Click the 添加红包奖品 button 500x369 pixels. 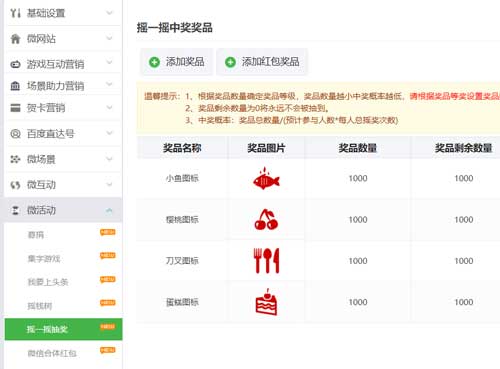tap(262, 62)
